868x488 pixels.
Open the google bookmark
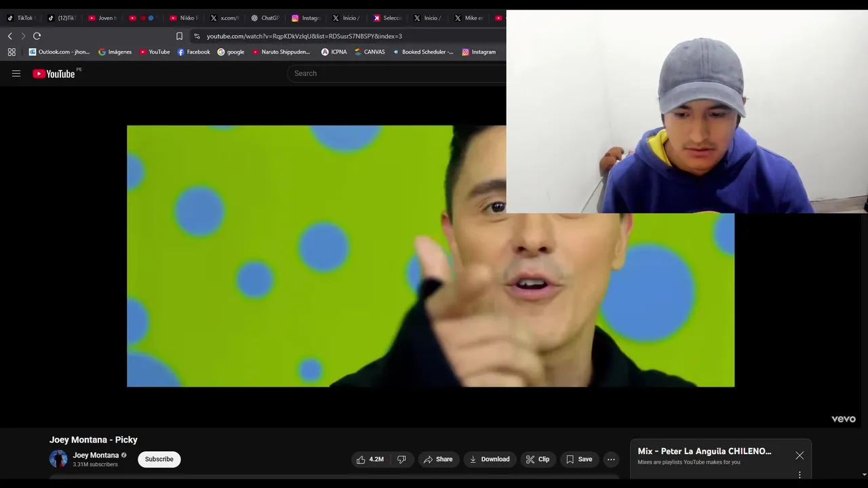231,52
